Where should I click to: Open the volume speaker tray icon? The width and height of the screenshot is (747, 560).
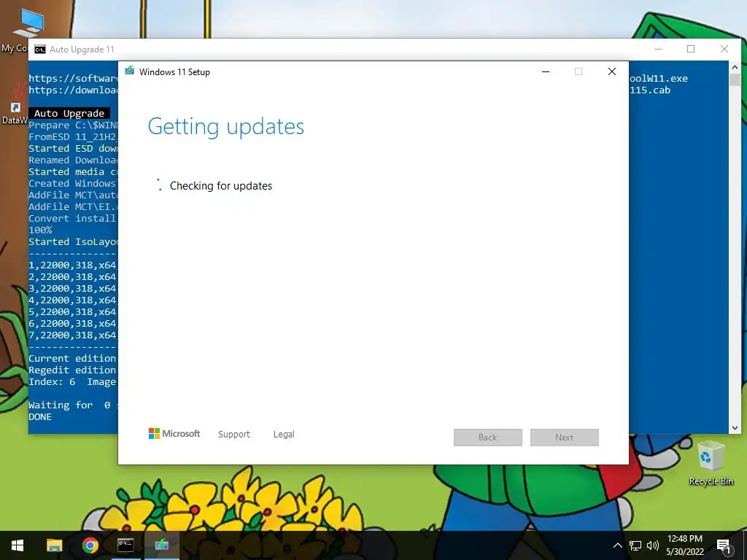(x=653, y=545)
